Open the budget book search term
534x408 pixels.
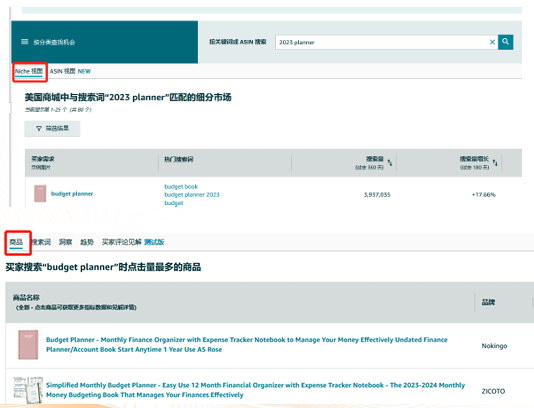pyautogui.click(x=181, y=187)
